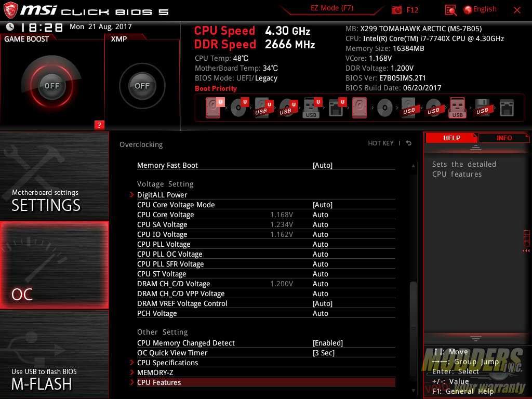The image size is (532, 399).
Task: Click the CPU Core Voltage reading 1.168V
Action: (282, 215)
